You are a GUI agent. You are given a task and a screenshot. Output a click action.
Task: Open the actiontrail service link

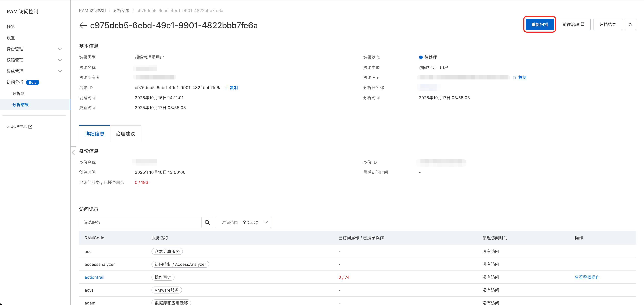[x=94, y=277]
